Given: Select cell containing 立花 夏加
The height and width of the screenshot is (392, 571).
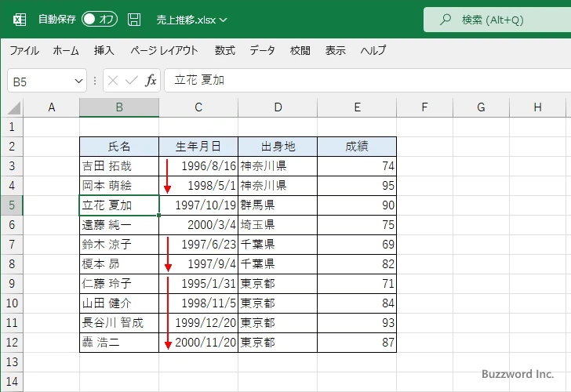Looking at the screenshot, I should pyautogui.click(x=119, y=205).
